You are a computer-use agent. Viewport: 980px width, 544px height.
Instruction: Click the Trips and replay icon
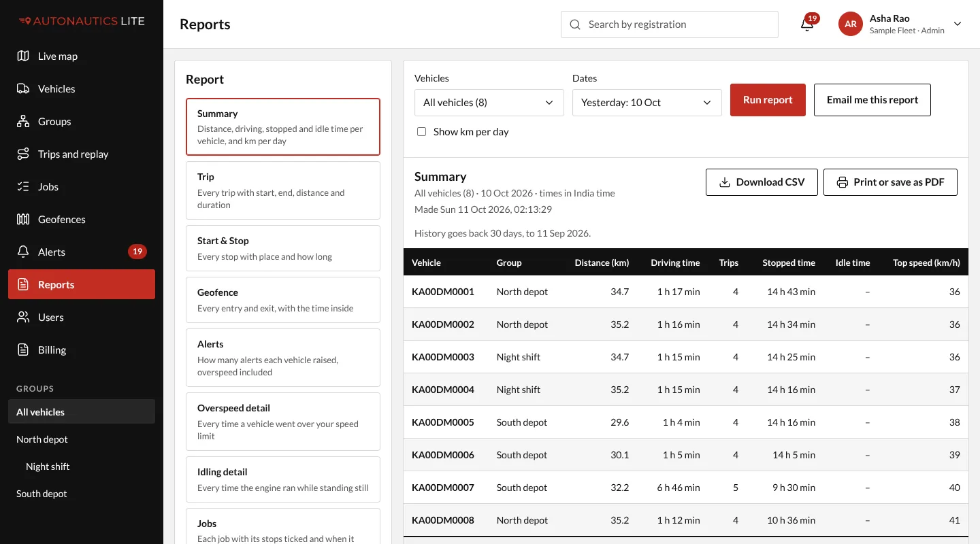tap(23, 154)
